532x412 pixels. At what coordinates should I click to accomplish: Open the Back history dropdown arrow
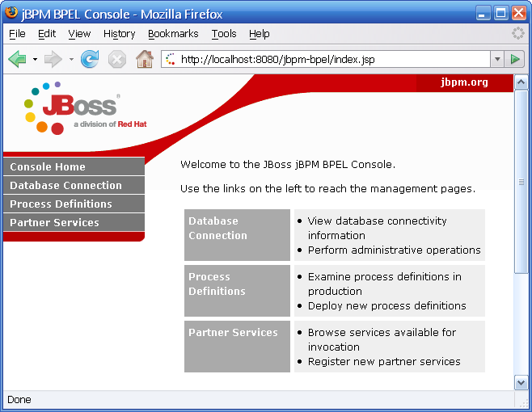click(x=35, y=59)
